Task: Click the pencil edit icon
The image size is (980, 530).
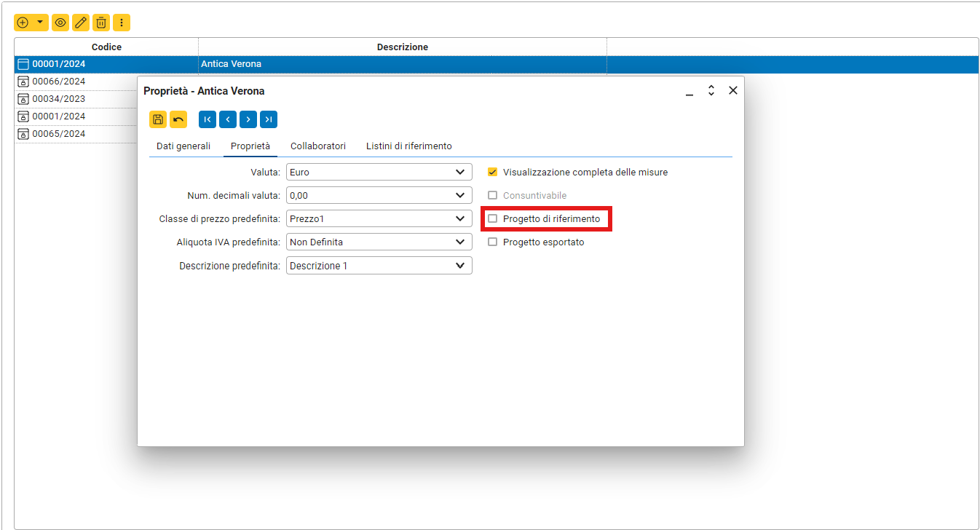Action: tap(81, 23)
